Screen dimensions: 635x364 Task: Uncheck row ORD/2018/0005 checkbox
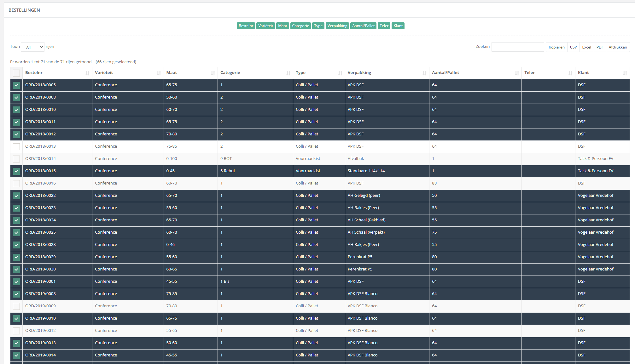[16, 85]
